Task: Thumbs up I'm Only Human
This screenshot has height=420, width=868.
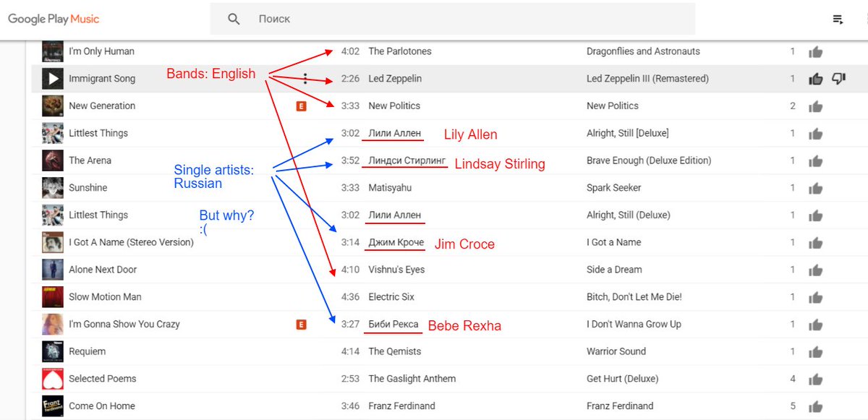Action: tap(816, 52)
